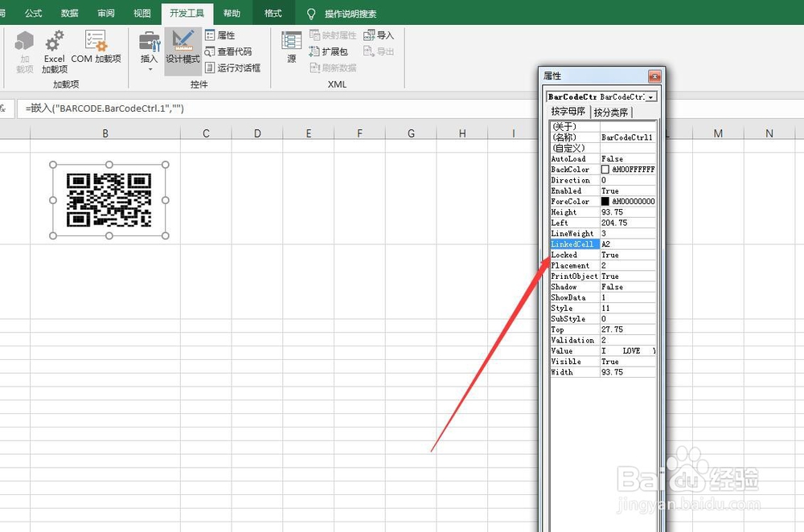This screenshot has width=804, height=532.
Task: Select AutoLoad property row
Action: 603,159
